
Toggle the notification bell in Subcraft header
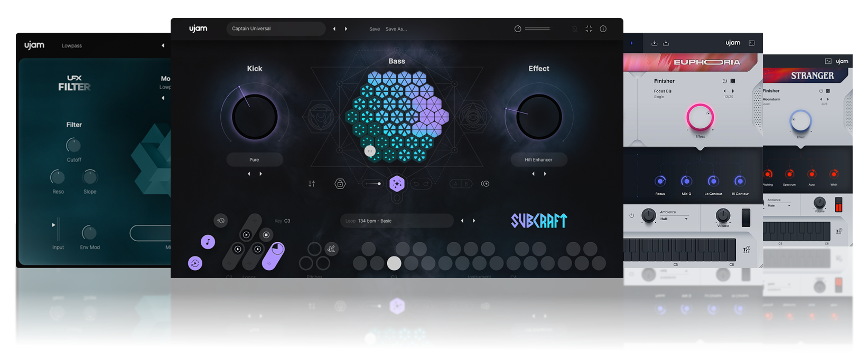[575, 29]
